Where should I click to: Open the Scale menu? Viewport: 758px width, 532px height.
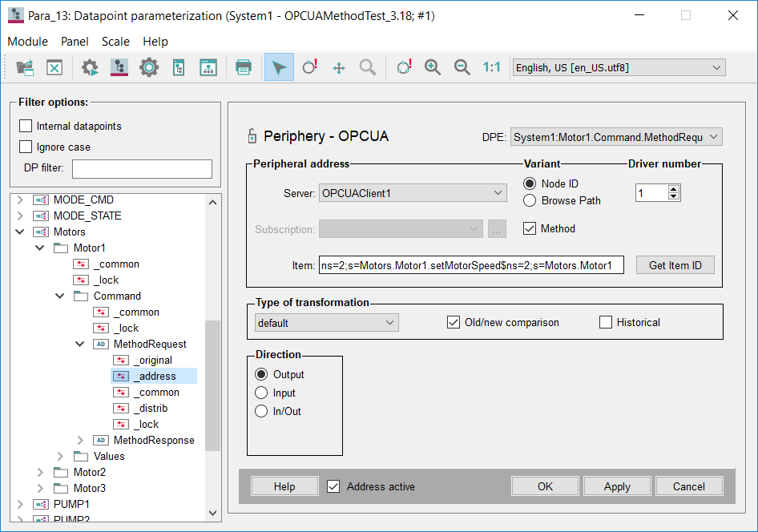[115, 42]
